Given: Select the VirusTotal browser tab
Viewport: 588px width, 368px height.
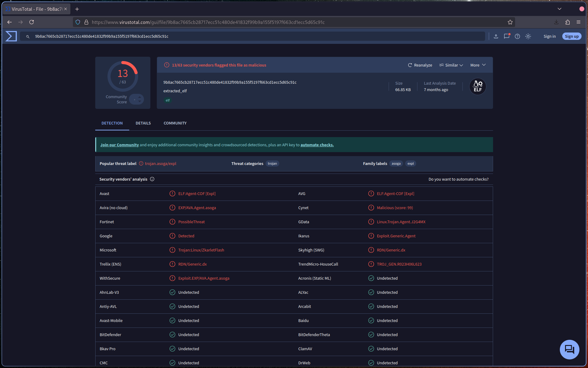Looking at the screenshot, I should point(36,9).
